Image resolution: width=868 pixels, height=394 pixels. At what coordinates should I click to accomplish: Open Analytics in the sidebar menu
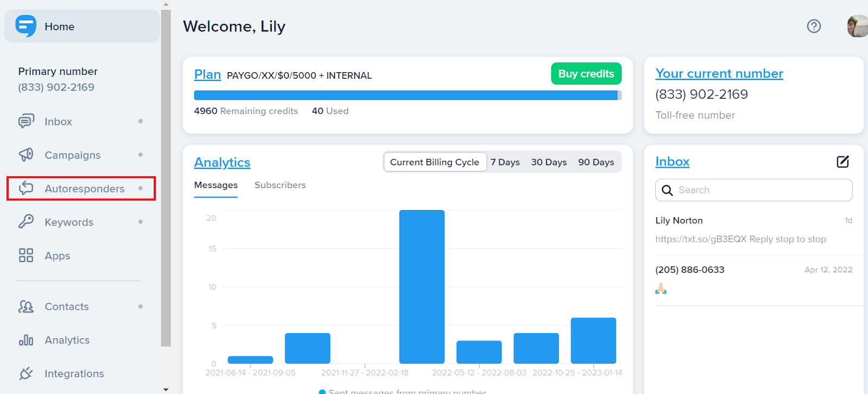[67, 340]
